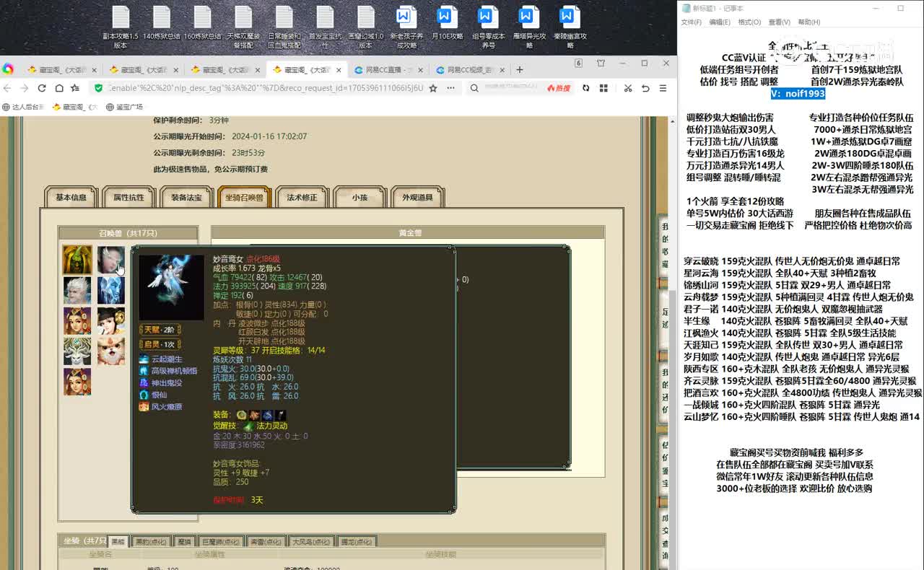Close the active 藏宝阁 browser tab
This screenshot has width=924, height=570.
point(339,70)
